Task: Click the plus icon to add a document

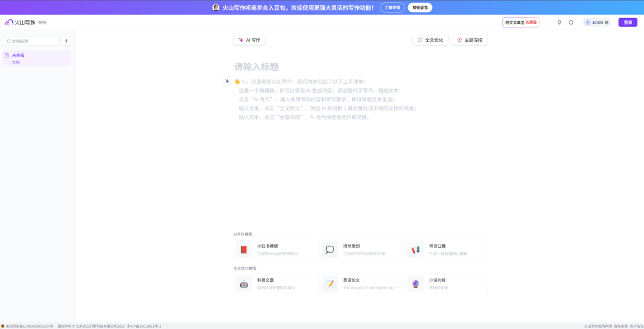Action: click(x=66, y=41)
